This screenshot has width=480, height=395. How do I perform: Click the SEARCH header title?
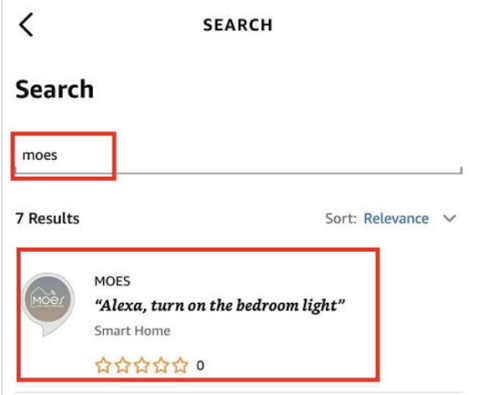click(x=238, y=25)
